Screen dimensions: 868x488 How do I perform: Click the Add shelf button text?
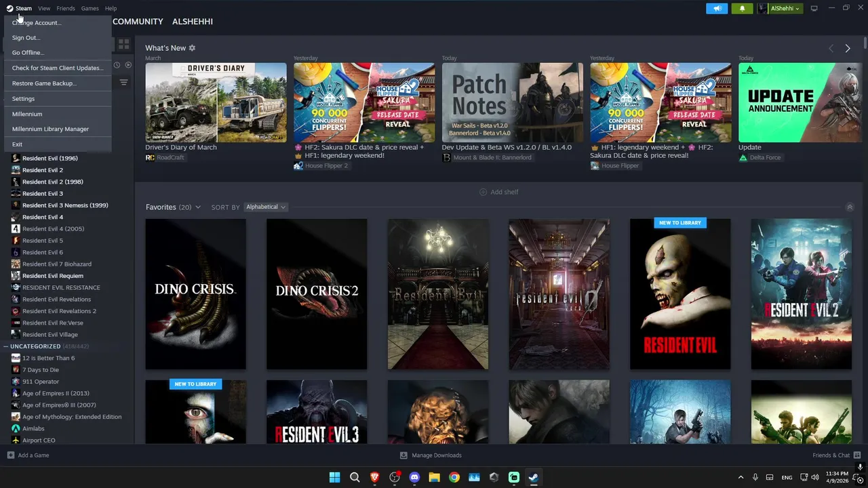pyautogui.click(x=505, y=192)
